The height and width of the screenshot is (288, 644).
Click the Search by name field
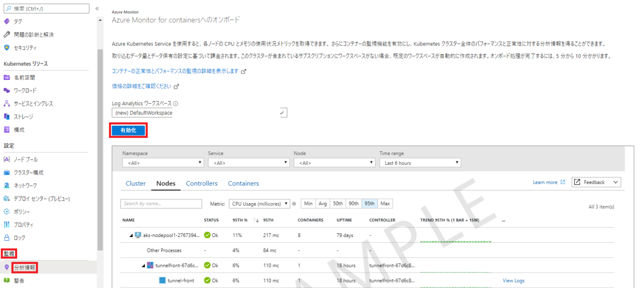[x=161, y=204]
